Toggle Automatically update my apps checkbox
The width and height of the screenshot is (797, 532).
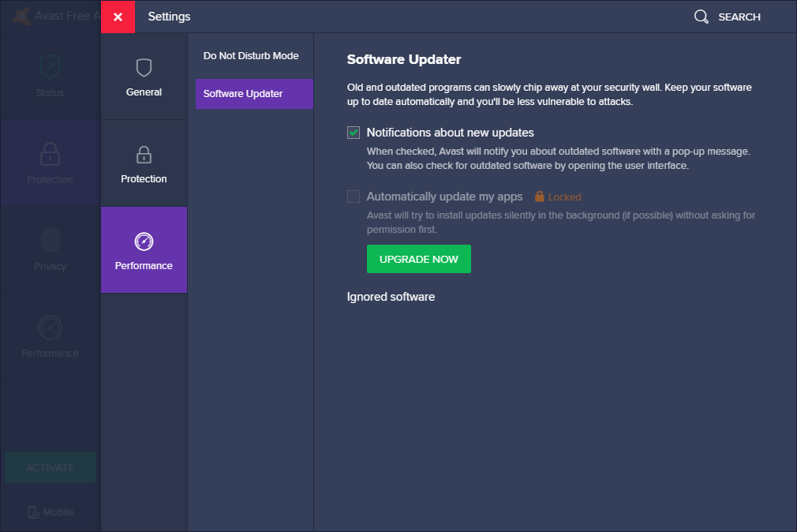[354, 197]
